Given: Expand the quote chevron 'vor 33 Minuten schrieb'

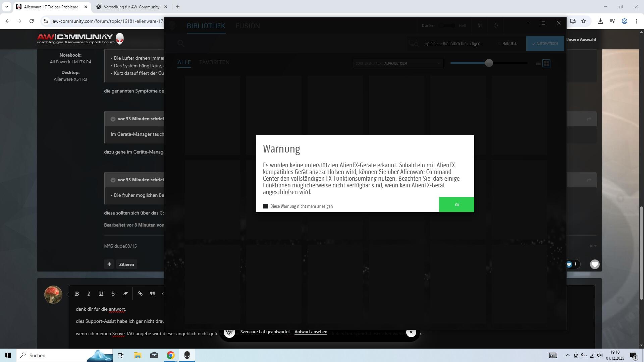Looking at the screenshot, I should 113,119.
